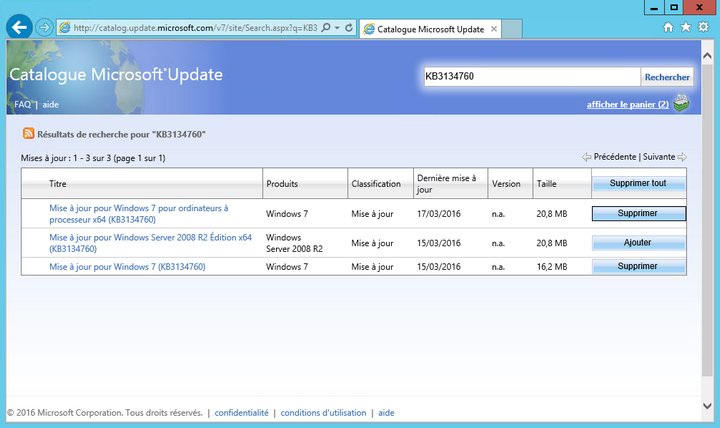Sort by the Produits column header
The width and height of the screenshot is (720, 428).
click(x=282, y=184)
